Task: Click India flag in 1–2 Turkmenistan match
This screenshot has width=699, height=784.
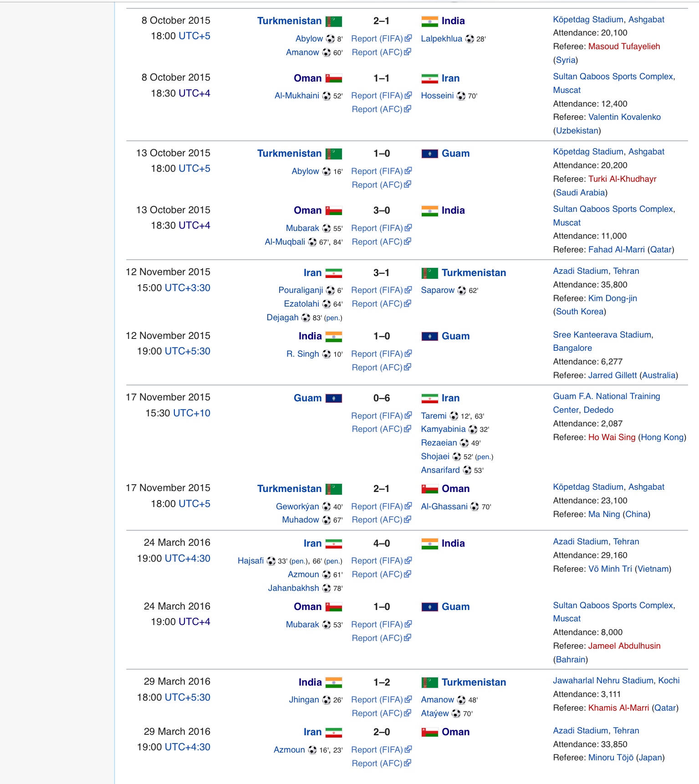Action: pyautogui.click(x=333, y=682)
